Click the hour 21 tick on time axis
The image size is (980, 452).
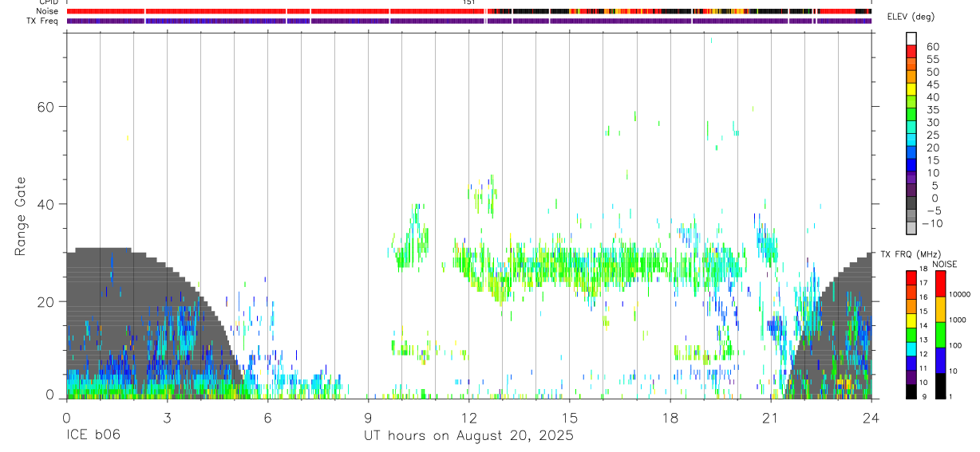[771, 418]
